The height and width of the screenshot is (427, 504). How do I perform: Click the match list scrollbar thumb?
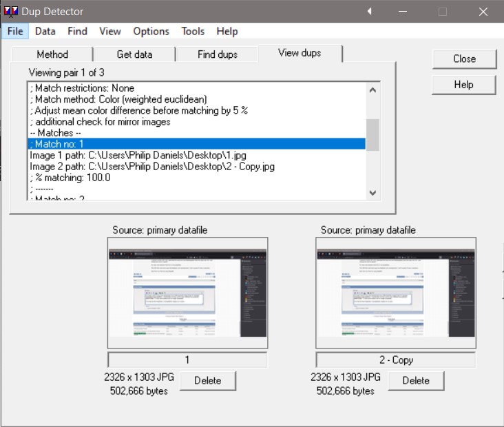pyautogui.click(x=373, y=135)
